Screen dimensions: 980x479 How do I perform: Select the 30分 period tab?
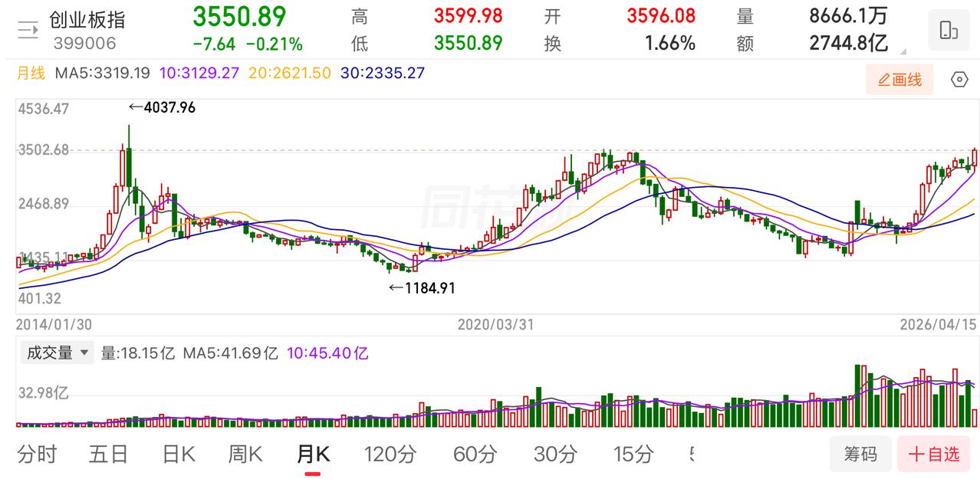click(555, 454)
